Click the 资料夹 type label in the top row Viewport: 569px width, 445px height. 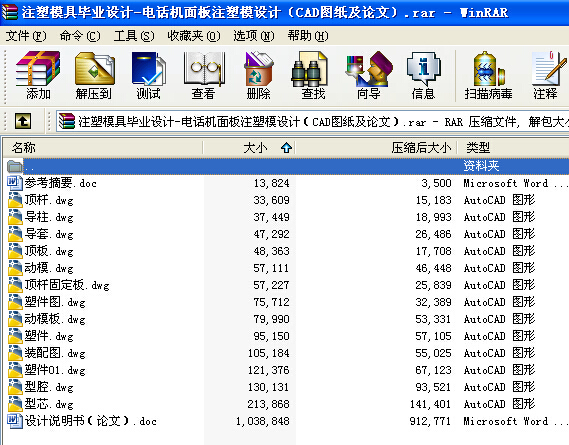[481, 166]
